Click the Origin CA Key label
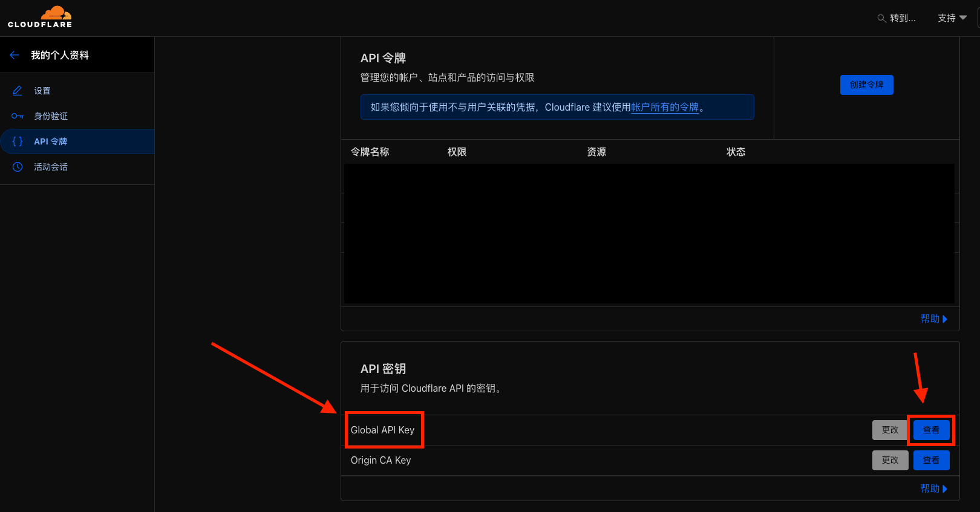 (381, 460)
